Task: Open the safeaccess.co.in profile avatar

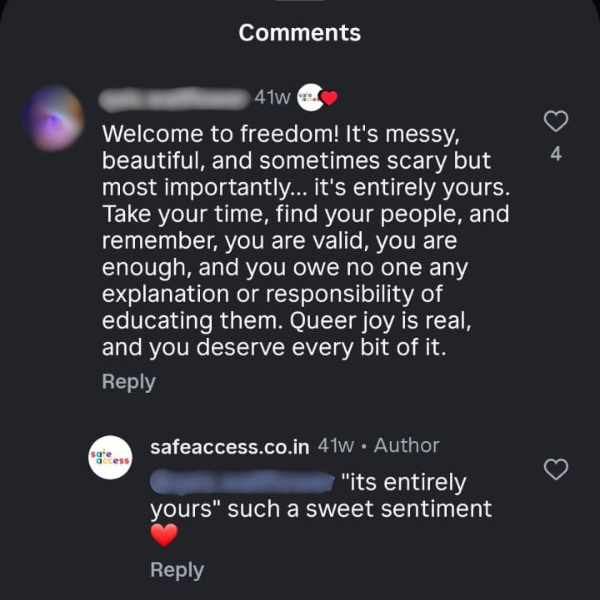Action: (x=109, y=457)
